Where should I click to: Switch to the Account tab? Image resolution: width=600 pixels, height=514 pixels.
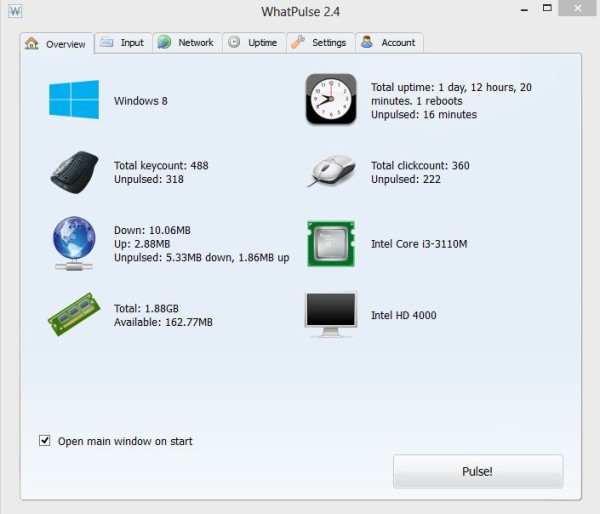(390, 42)
